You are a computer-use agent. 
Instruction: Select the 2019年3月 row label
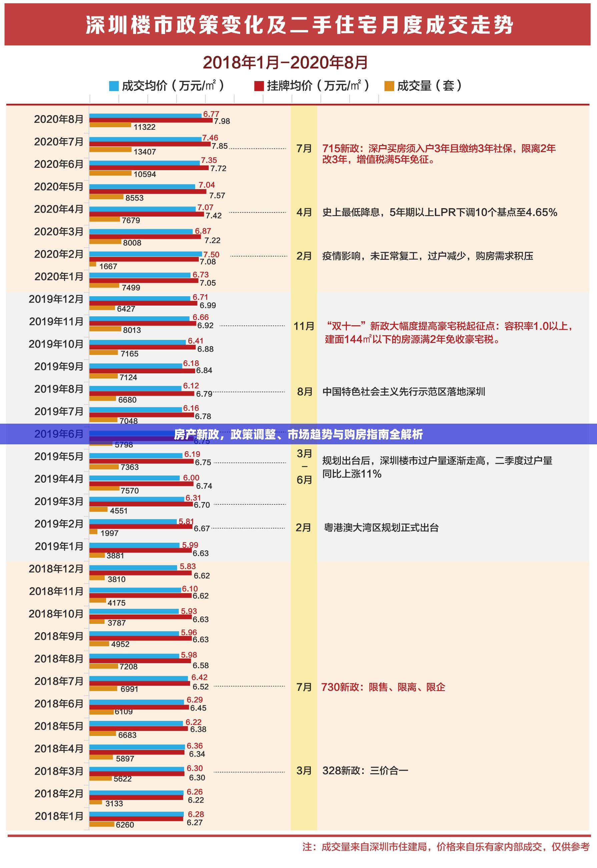coord(59,501)
